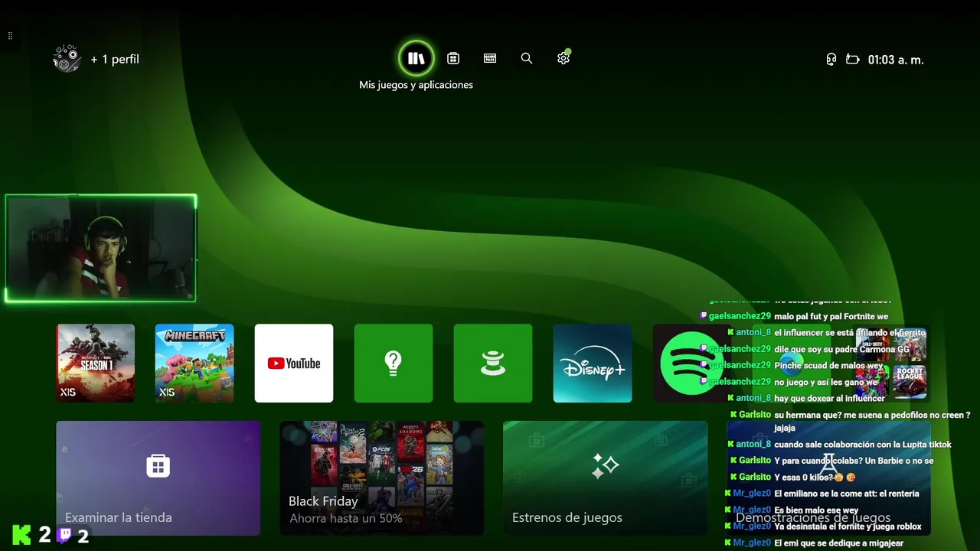Open the search magnifier icon
This screenshot has height=551, width=980.
click(527, 58)
